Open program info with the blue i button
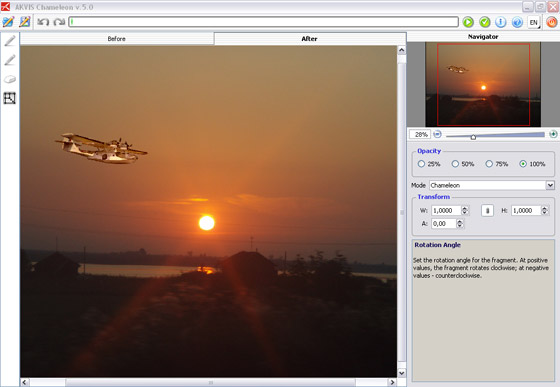This screenshot has height=387, width=560. click(x=501, y=22)
